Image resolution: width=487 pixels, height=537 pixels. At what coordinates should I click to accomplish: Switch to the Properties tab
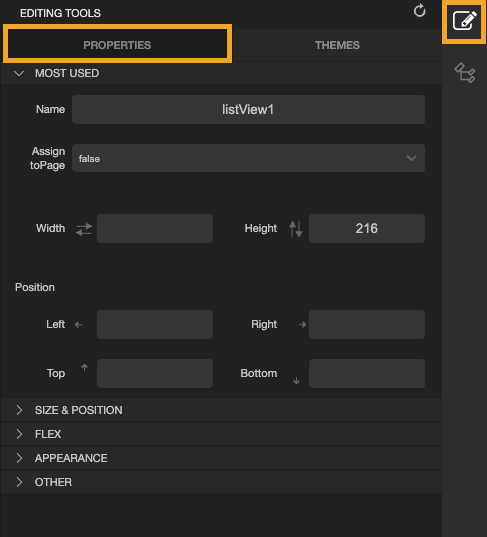pyautogui.click(x=117, y=45)
